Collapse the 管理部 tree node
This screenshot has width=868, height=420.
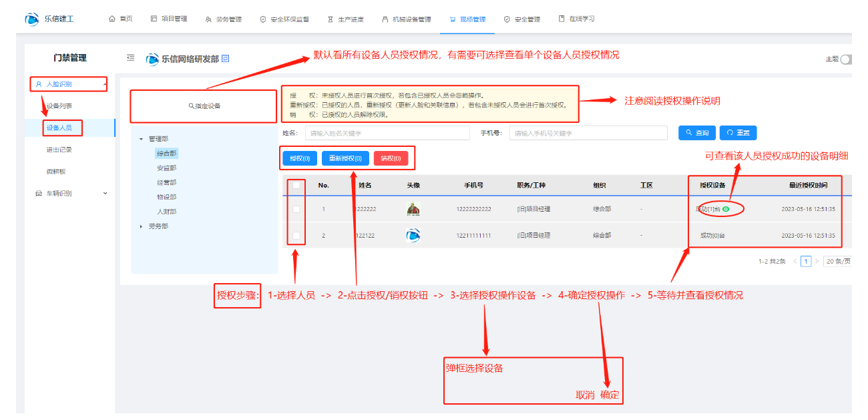pyautogui.click(x=141, y=139)
